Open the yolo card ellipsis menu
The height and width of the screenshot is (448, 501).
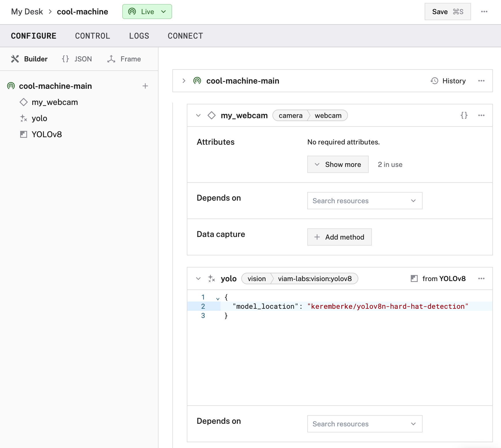[481, 278]
